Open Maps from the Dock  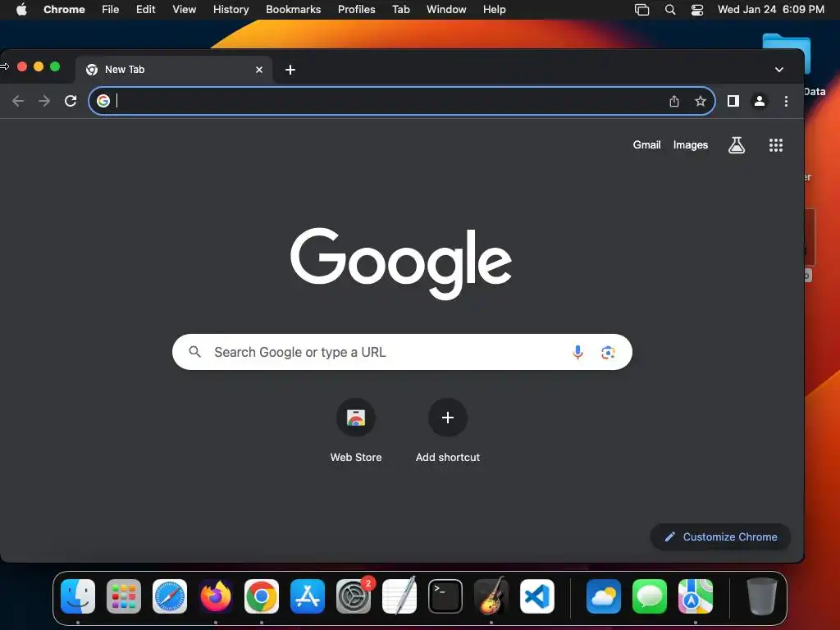pos(696,596)
